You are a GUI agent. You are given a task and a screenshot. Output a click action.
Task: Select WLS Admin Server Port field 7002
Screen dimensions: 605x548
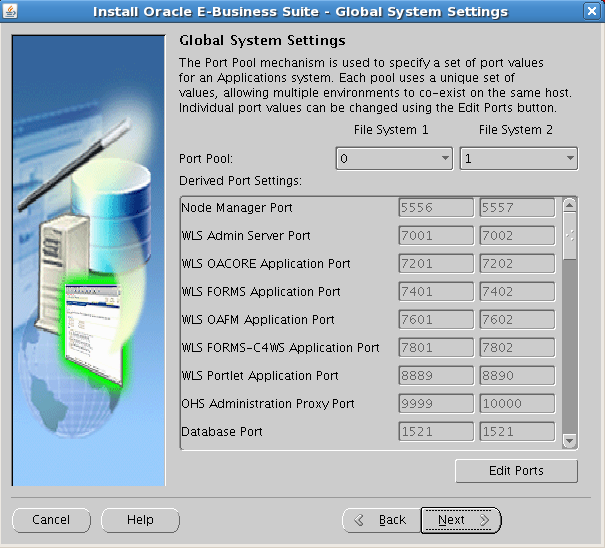tap(517, 235)
